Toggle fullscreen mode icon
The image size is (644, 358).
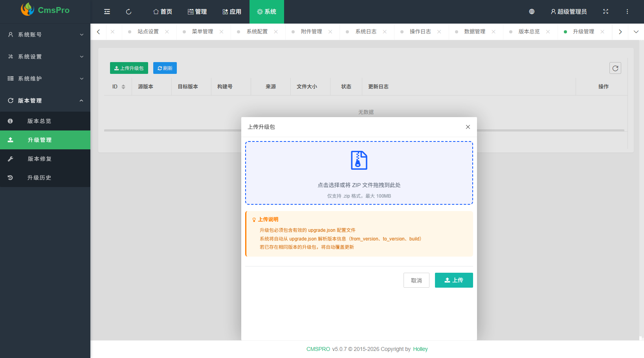605,12
